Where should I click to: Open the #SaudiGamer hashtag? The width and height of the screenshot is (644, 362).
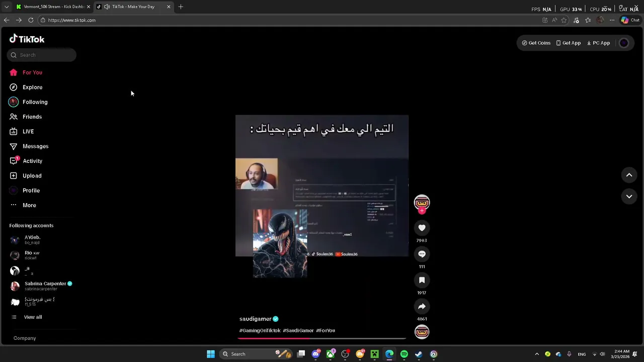click(298, 330)
